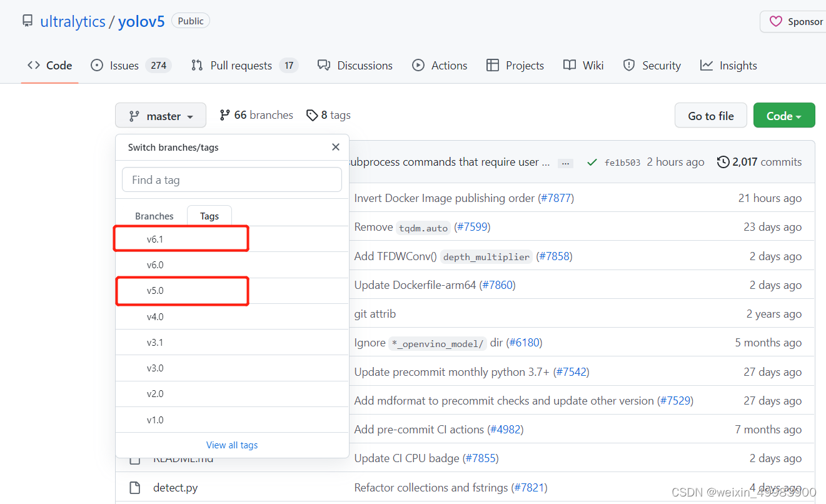This screenshot has height=504, width=826.
Task: Expand commit message ellipsis button
Action: click(x=565, y=163)
